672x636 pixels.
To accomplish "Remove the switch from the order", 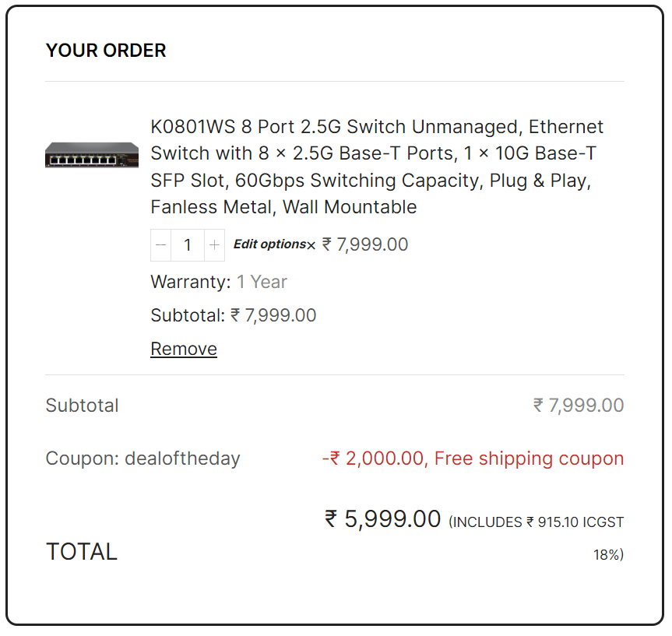I will point(184,349).
